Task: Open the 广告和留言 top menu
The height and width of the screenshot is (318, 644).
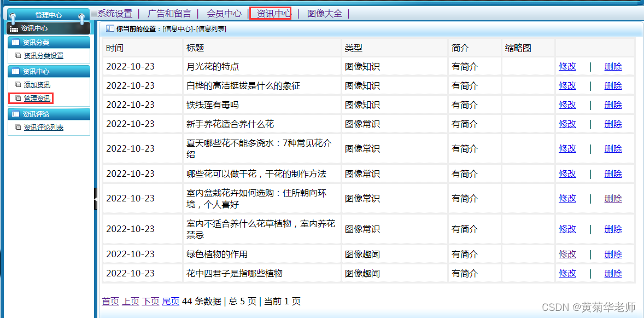Action: point(169,14)
